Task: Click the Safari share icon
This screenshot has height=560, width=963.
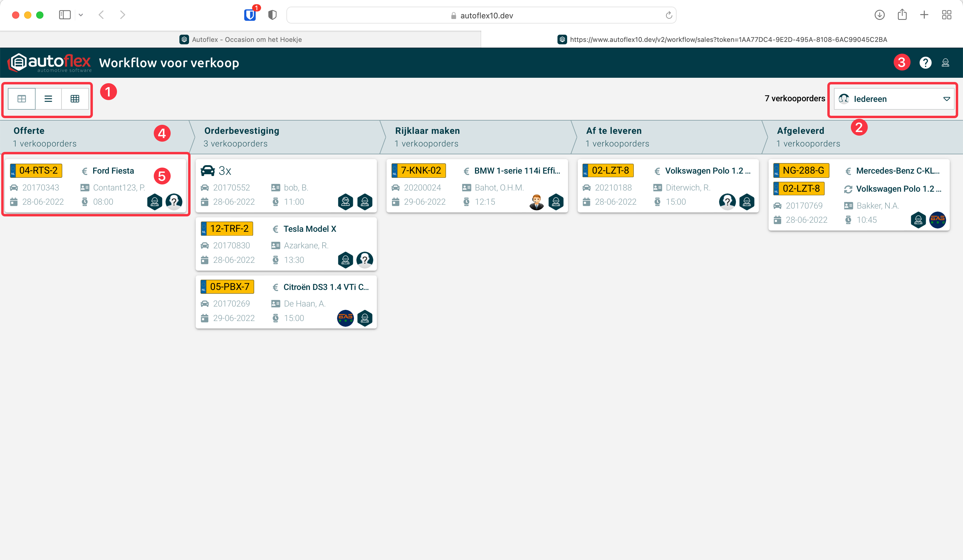Action: pyautogui.click(x=902, y=15)
